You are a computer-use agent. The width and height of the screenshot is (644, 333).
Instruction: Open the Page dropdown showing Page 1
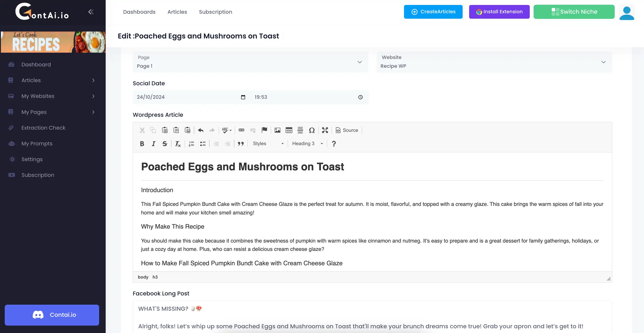250,62
